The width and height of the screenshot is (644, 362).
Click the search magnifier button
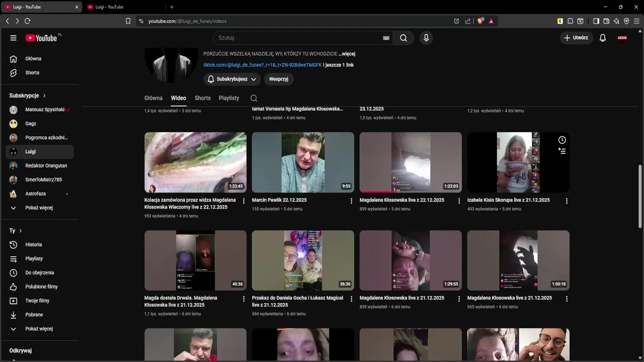(x=404, y=38)
